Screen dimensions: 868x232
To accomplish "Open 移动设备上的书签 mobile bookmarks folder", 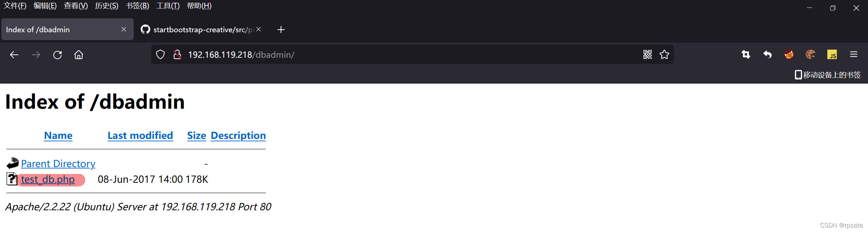I will (x=828, y=75).
